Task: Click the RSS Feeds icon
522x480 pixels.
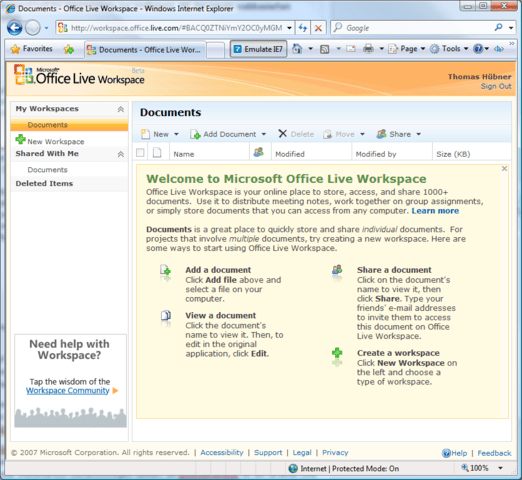Action: pos(325,49)
